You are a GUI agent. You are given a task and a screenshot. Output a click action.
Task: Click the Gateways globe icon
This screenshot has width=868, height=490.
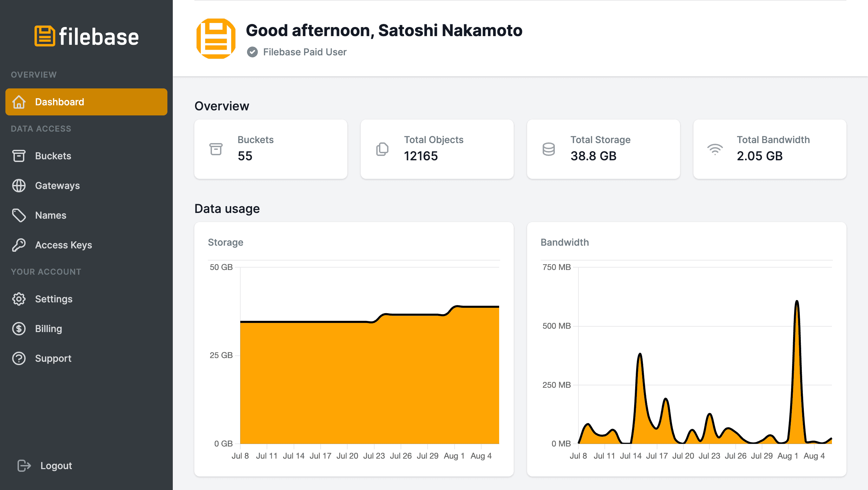19,185
